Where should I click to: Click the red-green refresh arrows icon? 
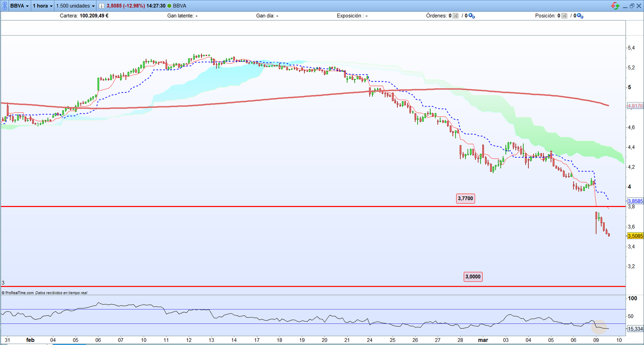(x=615, y=6)
